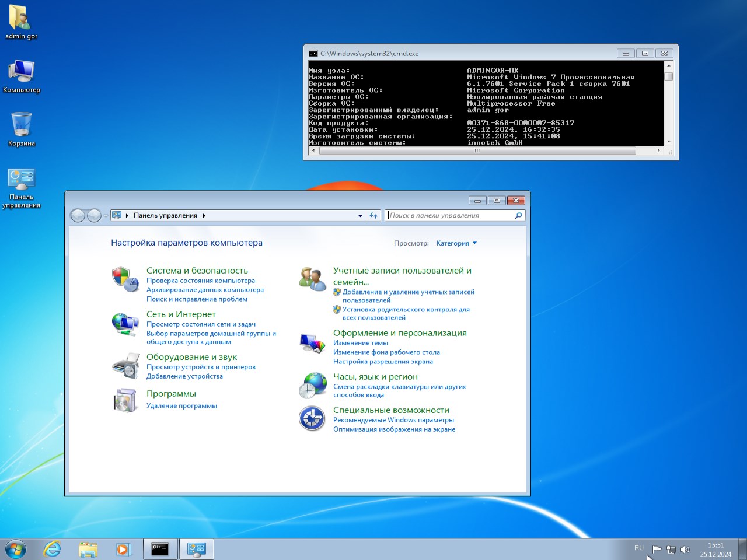
Task: Open Выбор параметров домашней группы link
Action: (x=211, y=338)
